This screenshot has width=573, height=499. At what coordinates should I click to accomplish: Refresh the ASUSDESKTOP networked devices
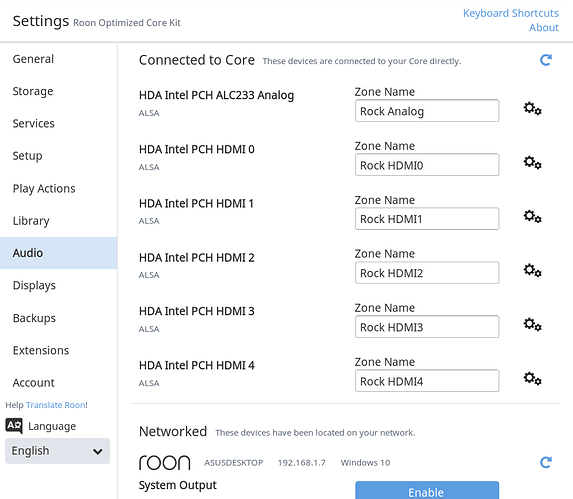pyautogui.click(x=546, y=462)
